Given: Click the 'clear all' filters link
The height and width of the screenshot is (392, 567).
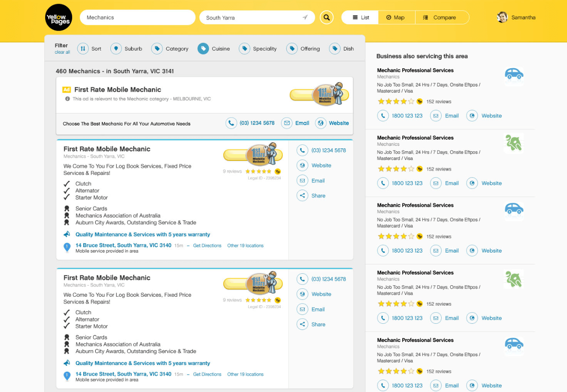Looking at the screenshot, I should pos(62,52).
